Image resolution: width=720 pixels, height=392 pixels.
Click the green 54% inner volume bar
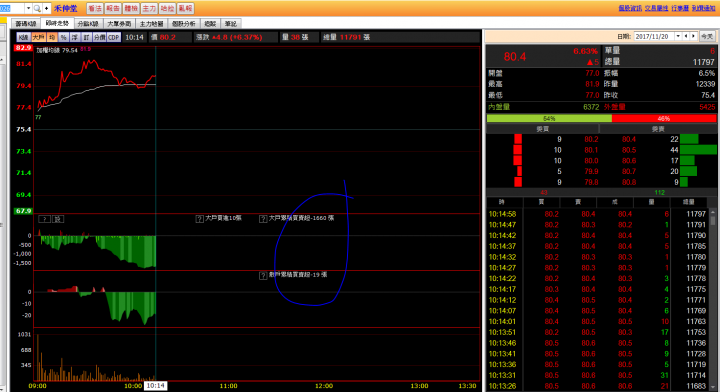(x=549, y=118)
